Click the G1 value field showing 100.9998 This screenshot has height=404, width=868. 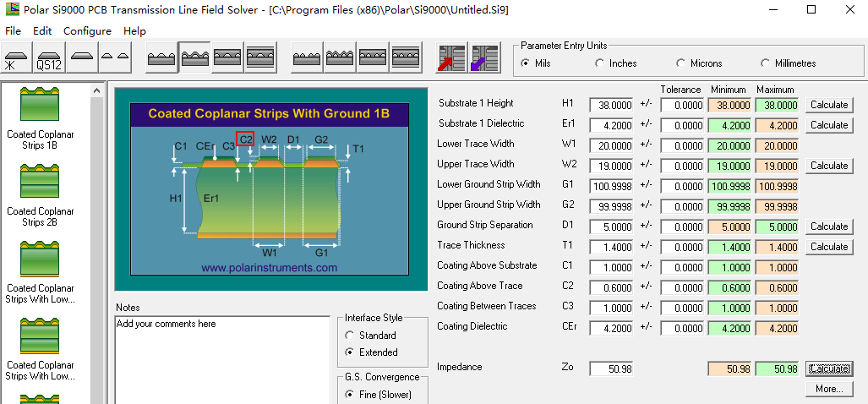[612, 187]
